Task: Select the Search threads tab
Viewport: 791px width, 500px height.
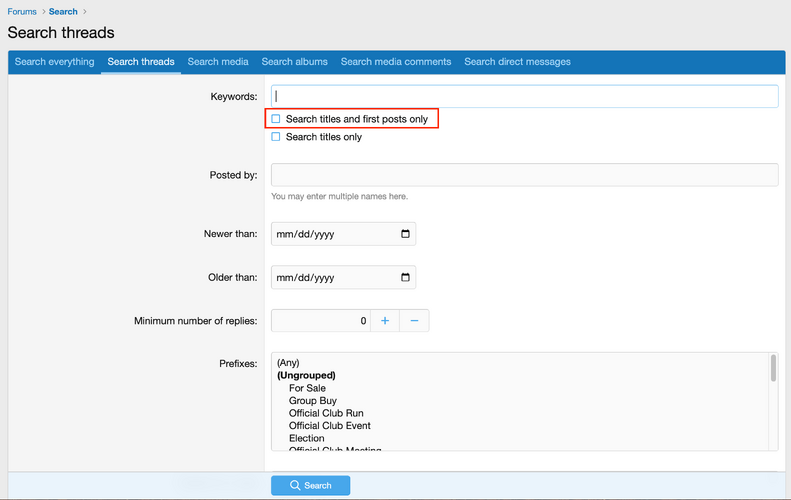Action: pyautogui.click(x=141, y=62)
